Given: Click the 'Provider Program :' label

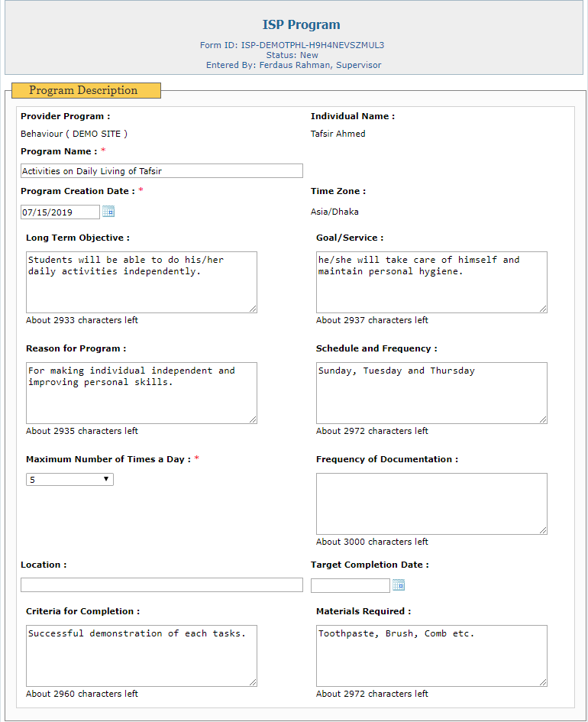Looking at the screenshot, I should [x=66, y=116].
